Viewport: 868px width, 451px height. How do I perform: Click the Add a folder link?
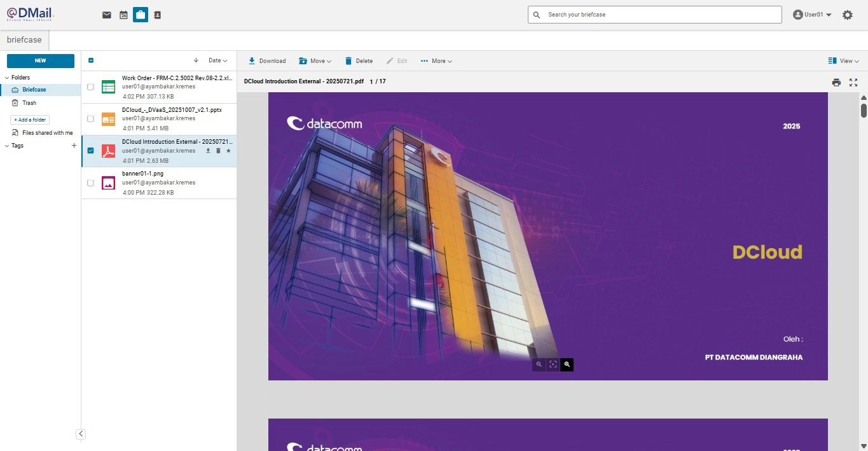point(29,120)
